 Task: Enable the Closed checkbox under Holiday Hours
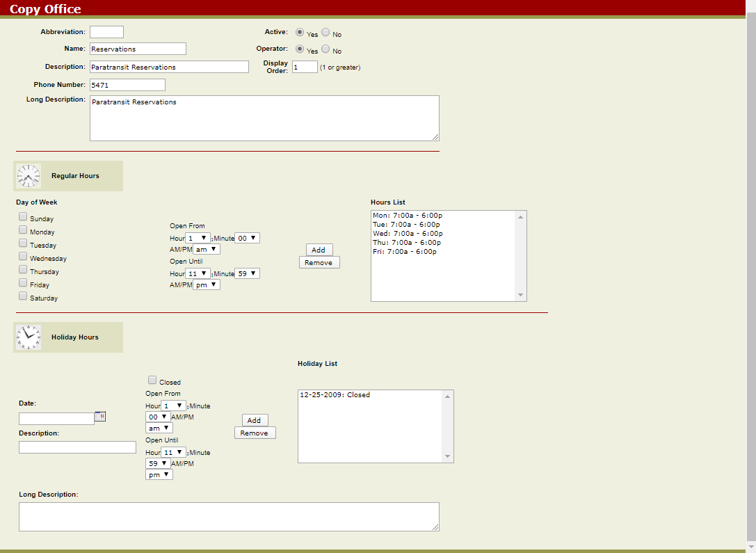click(x=152, y=378)
